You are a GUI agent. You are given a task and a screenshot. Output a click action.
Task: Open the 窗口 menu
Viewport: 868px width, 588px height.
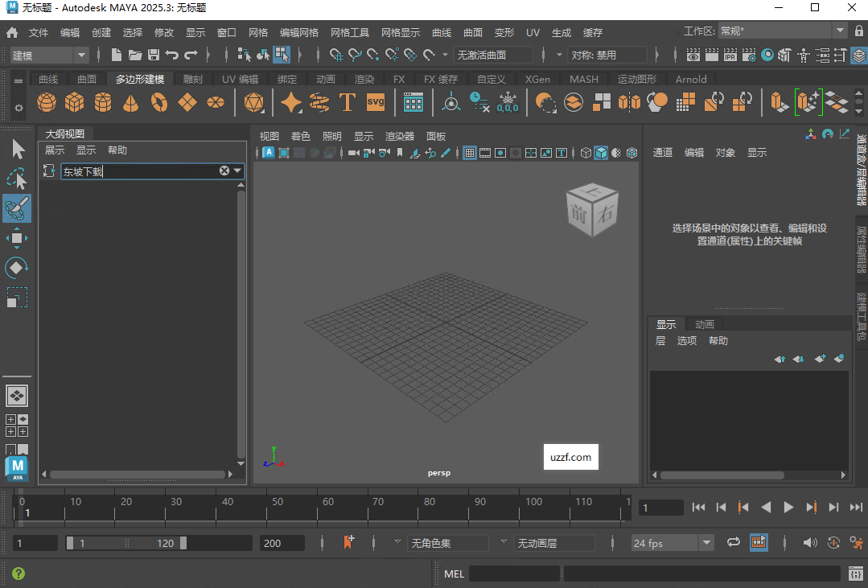pos(226,33)
